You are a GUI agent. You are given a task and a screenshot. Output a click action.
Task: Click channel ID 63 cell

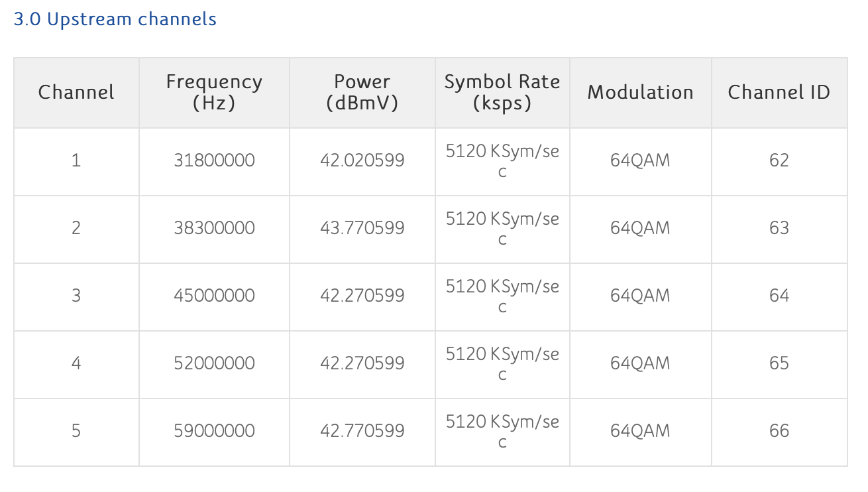(779, 228)
